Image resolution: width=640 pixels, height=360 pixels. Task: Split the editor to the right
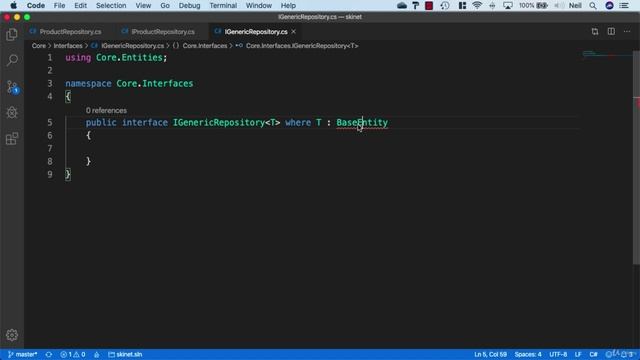point(611,31)
